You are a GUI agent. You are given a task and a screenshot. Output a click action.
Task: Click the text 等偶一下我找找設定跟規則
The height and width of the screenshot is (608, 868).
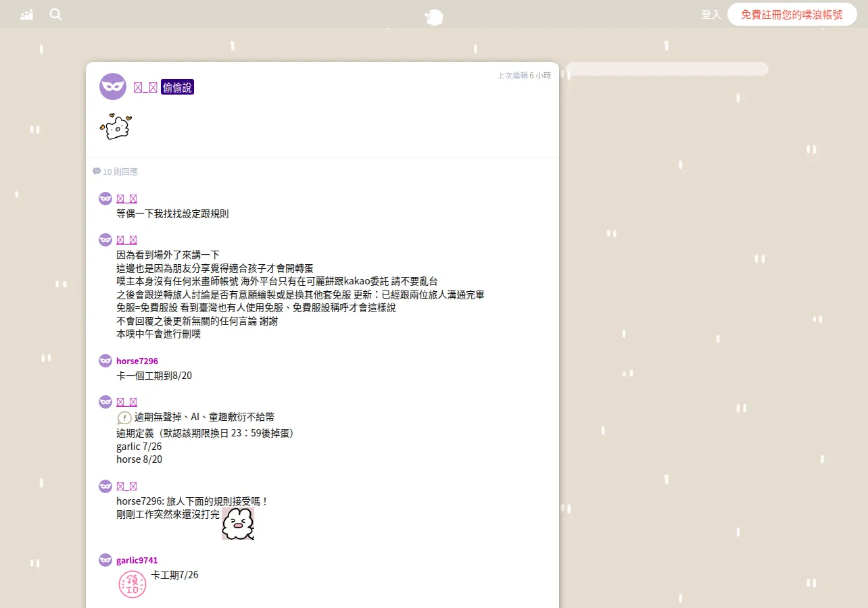tap(172, 213)
